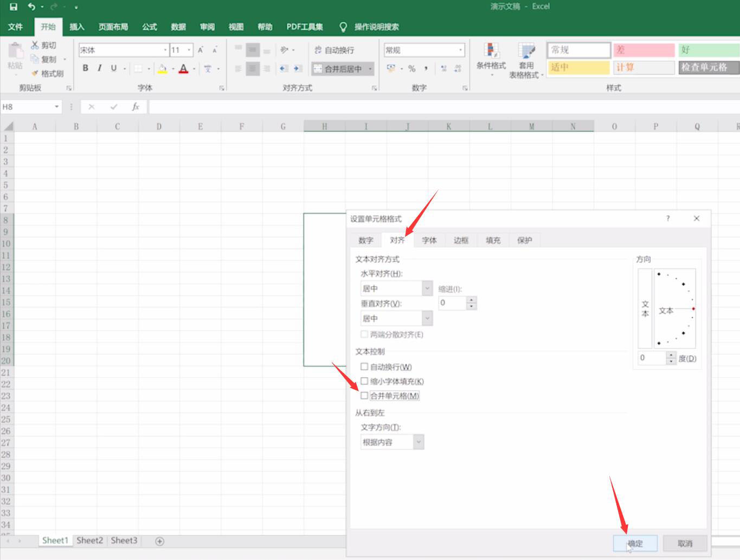Open Format as Table (套用表格格式)
The image size is (740, 560).
tap(526, 60)
